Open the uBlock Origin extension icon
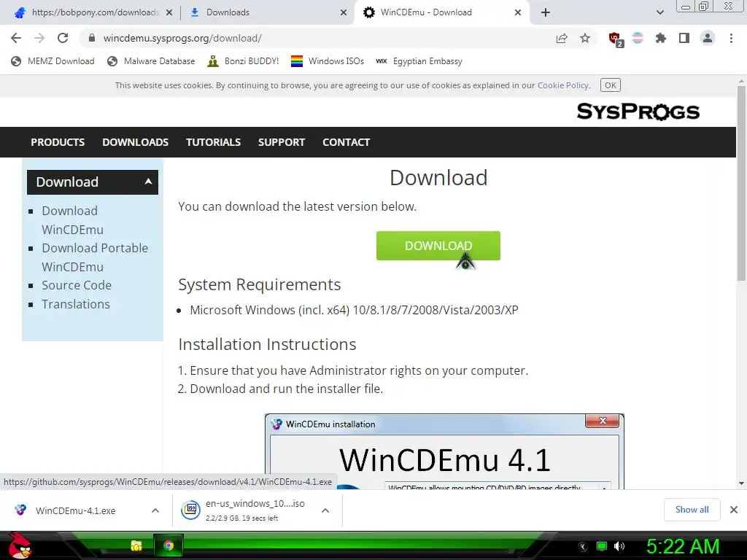This screenshot has height=560, width=747. tap(615, 39)
